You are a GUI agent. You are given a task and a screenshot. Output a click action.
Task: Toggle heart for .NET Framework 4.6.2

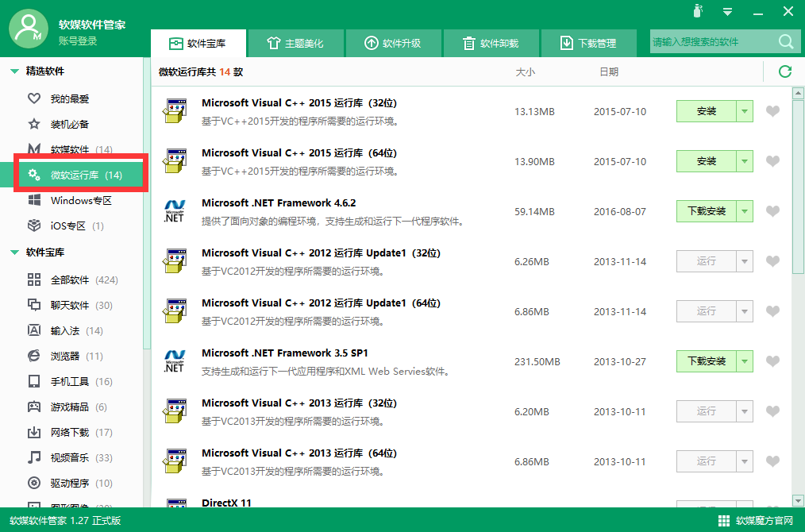772,211
